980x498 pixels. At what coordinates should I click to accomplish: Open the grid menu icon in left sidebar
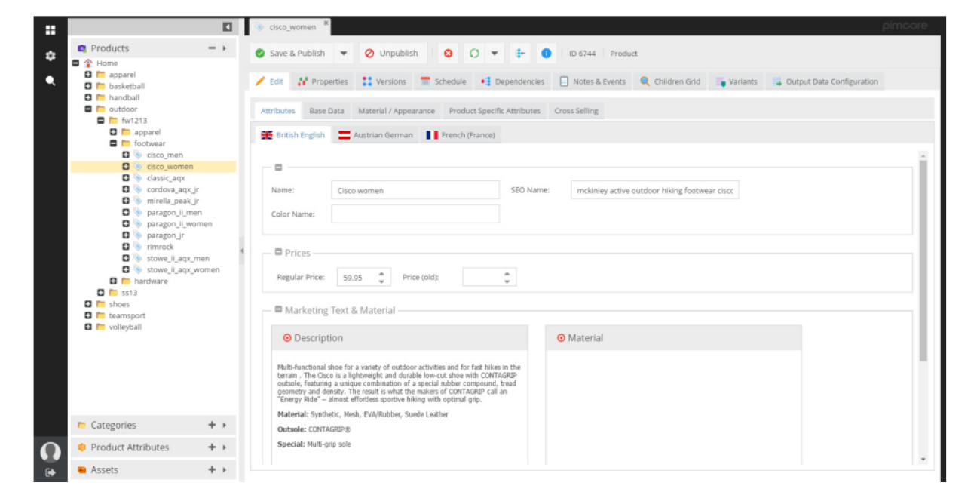coord(51,30)
